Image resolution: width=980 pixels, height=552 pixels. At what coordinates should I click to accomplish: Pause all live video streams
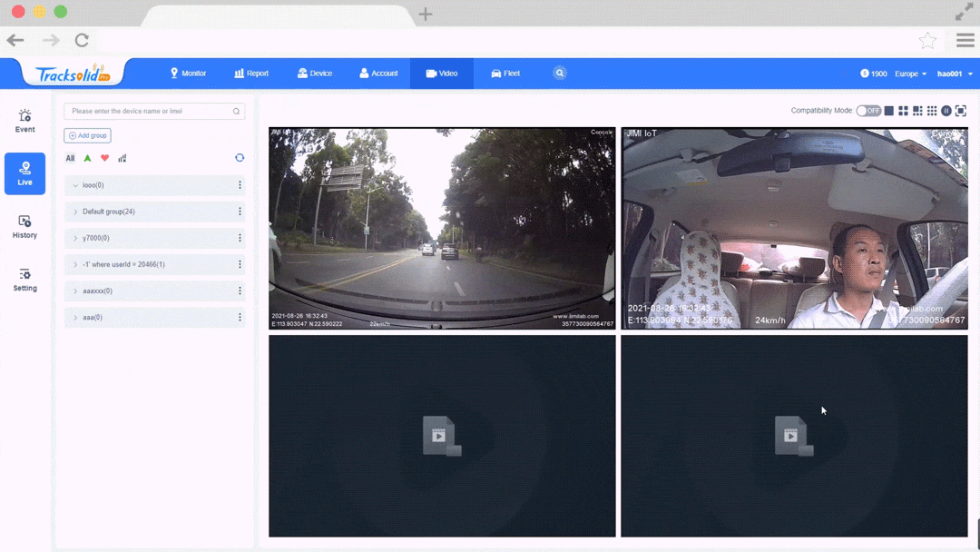click(946, 110)
